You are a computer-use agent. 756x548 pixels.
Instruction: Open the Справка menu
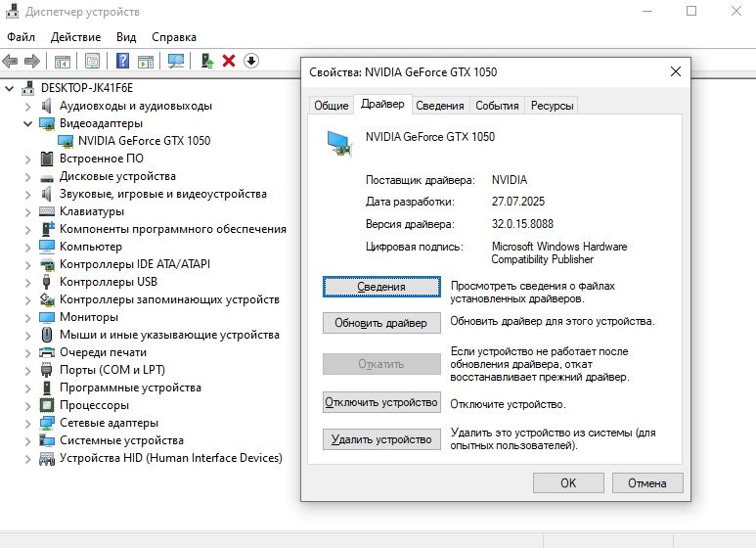click(174, 37)
